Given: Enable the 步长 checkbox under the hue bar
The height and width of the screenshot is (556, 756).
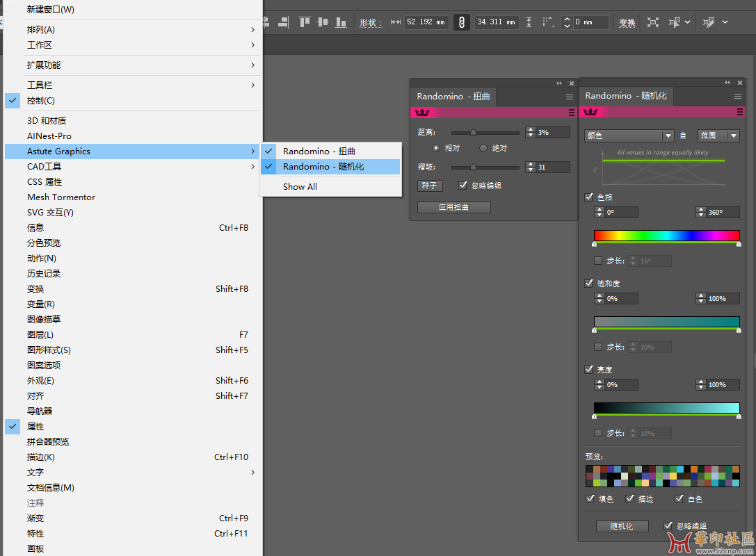Looking at the screenshot, I should point(598,261).
